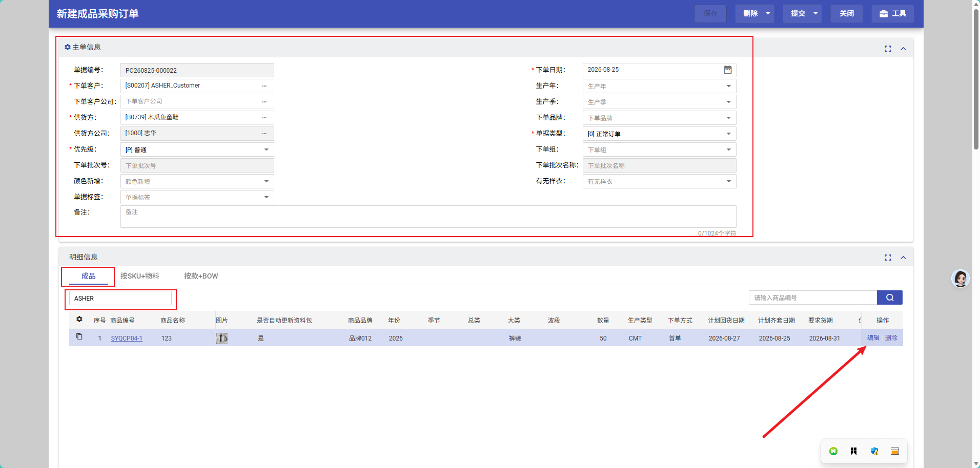Click into the 备注 text area
This screenshot has width=980, height=468.
tap(428, 217)
